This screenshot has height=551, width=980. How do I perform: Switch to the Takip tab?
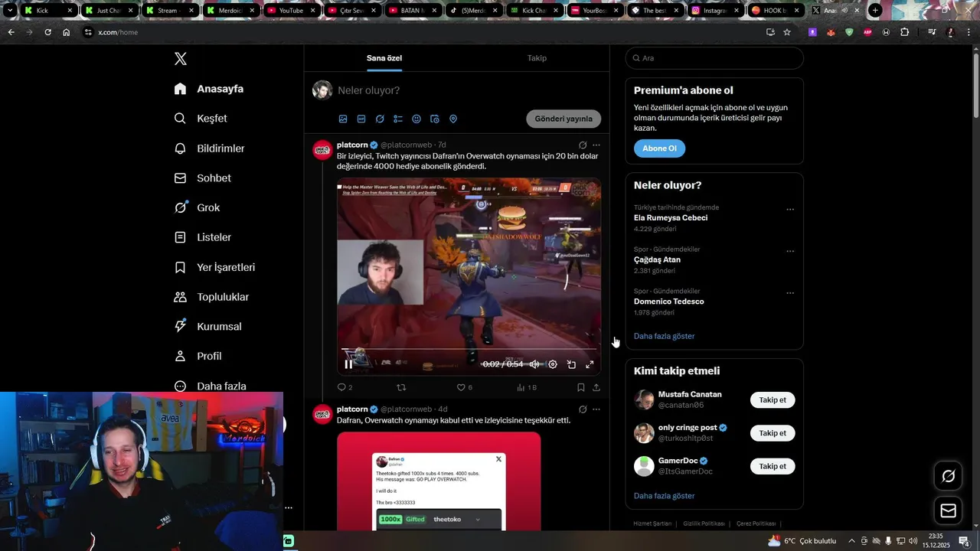coord(537,58)
